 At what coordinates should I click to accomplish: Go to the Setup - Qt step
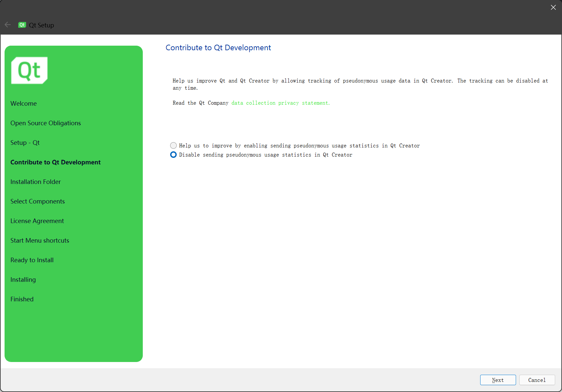pyautogui.click(x=25, y=143)
